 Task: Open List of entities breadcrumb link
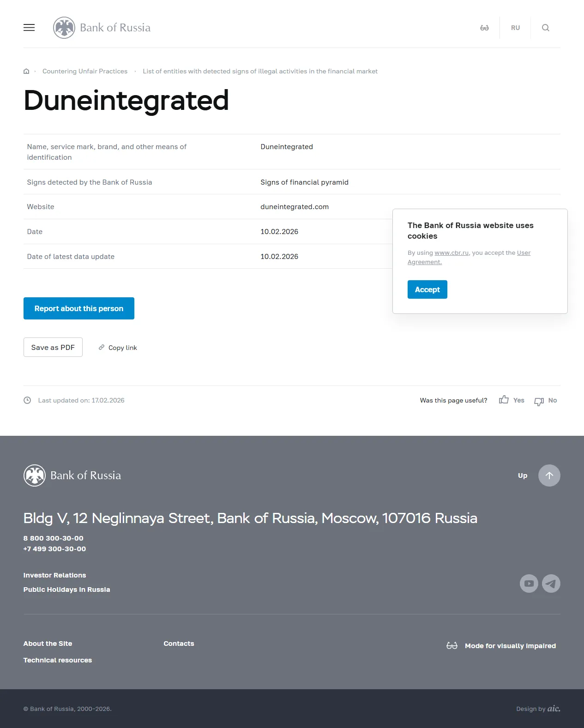click(260, 71)
